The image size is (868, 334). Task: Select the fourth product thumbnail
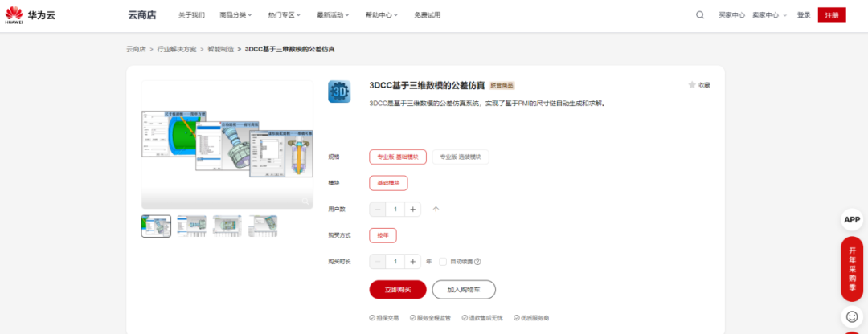pos(263,226)
